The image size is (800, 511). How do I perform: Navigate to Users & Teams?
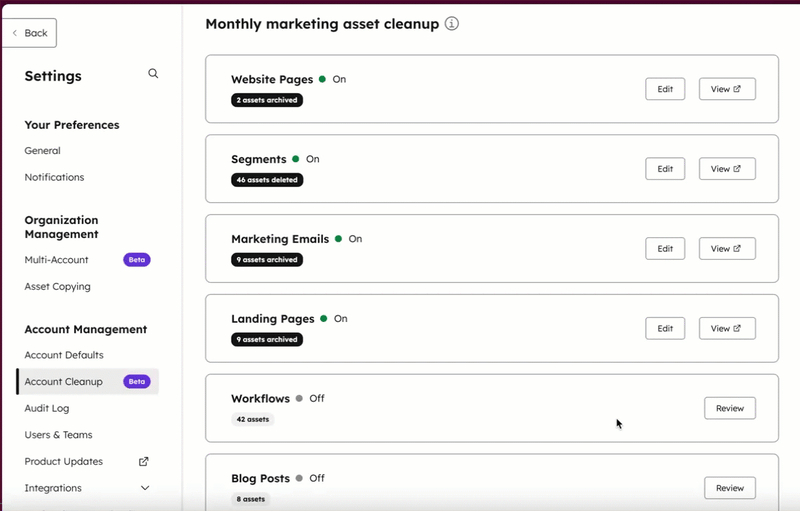59,435
